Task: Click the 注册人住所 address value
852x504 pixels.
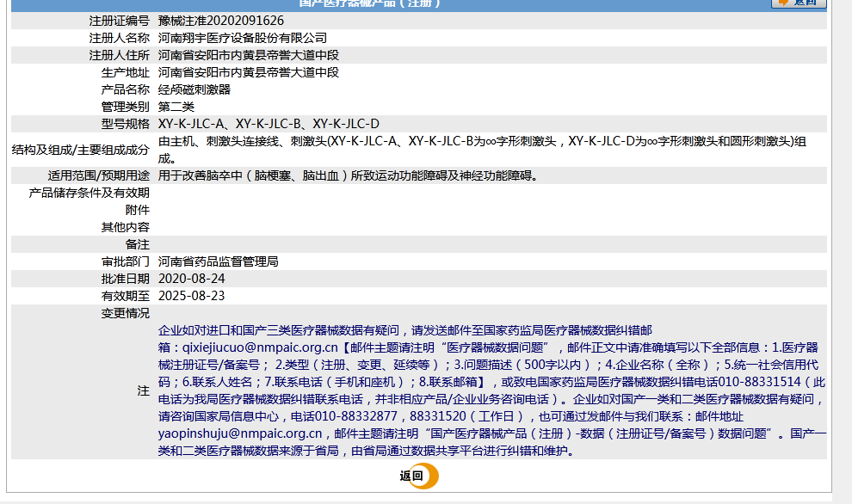Action: coord(249,55)
